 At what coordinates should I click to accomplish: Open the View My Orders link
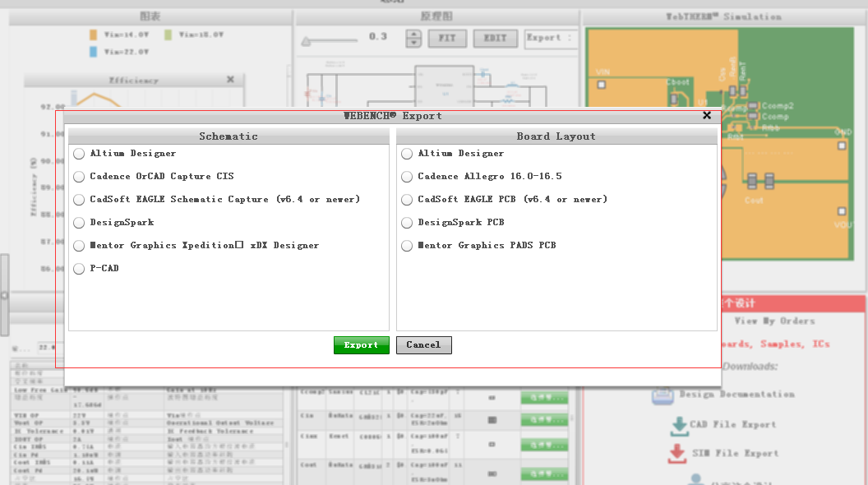click(x=774, y=321)
